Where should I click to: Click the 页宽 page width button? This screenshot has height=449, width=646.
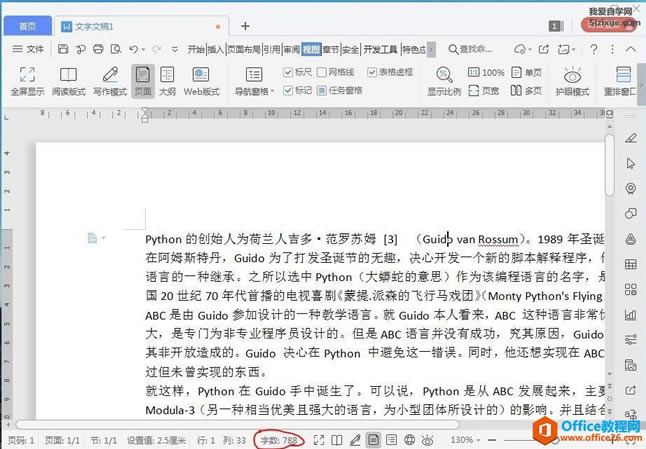(x=484, y=90)
